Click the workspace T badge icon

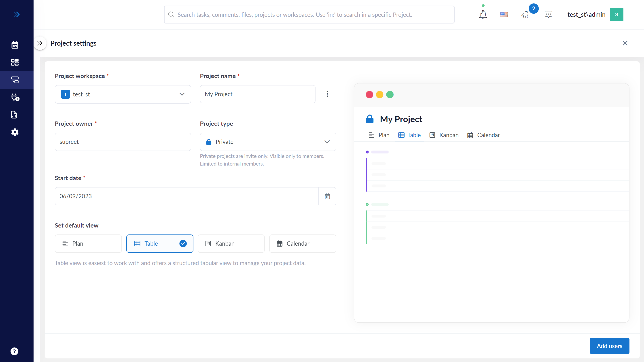point(66,94)
